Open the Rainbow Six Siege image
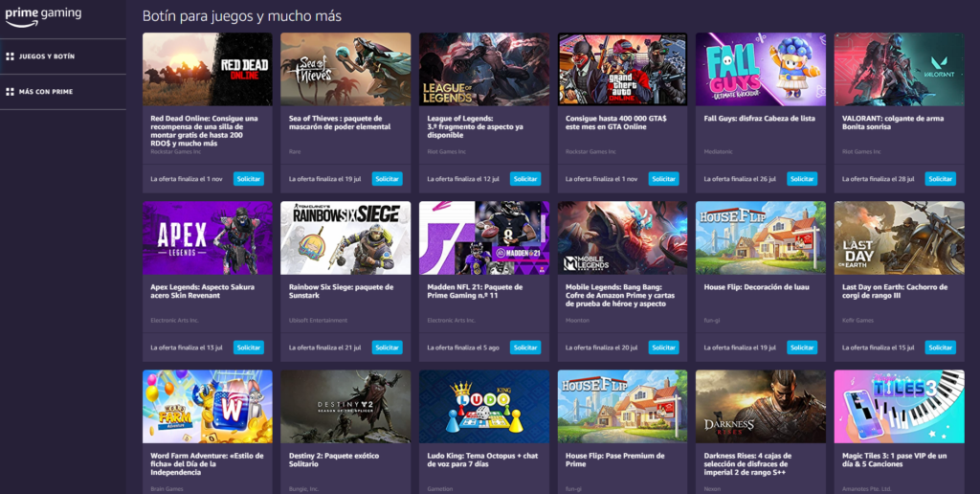 pos(345,237)
